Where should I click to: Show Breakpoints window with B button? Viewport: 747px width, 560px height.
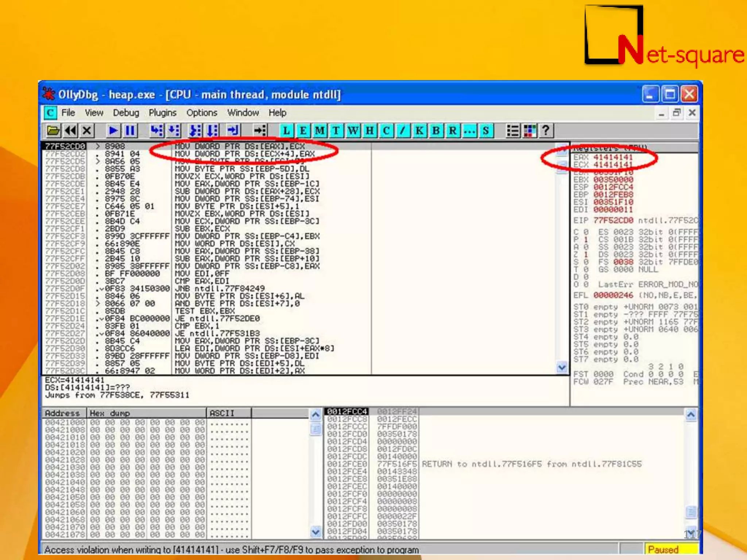(x=436, y=131)
